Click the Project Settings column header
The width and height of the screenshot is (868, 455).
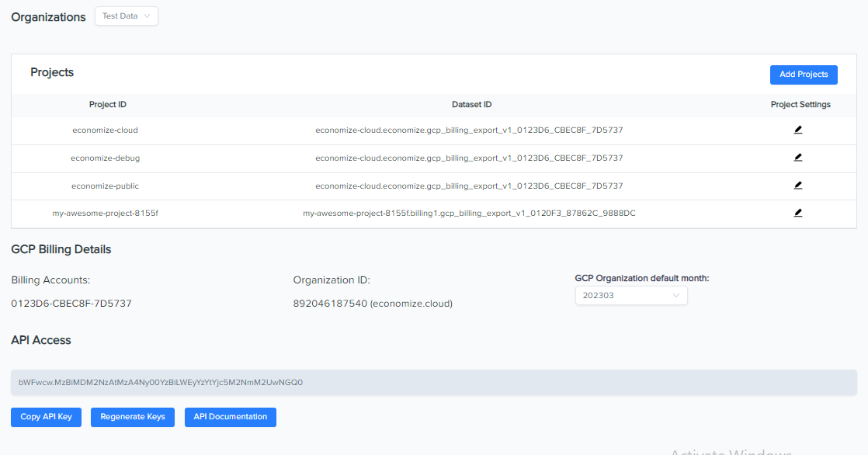tap(800, 105)
